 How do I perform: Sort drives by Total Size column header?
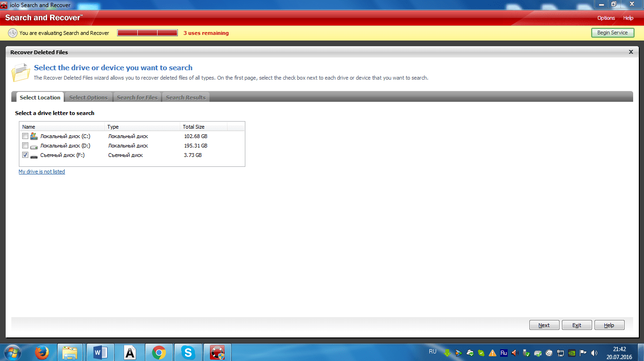[x=194, y=127]
